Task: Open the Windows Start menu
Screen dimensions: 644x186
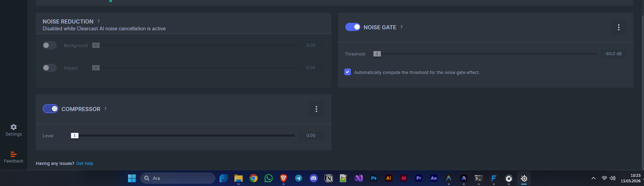Action: [132, 178]
